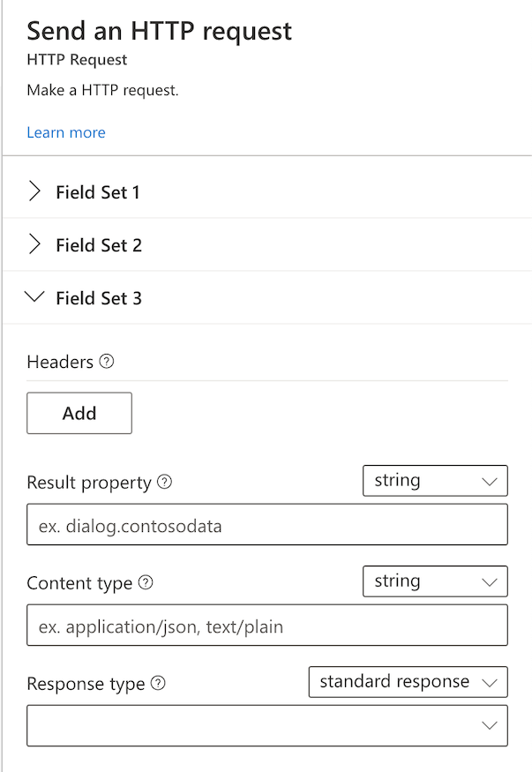
Task: Expand Field Set 1 chevron
Action: 35,191
